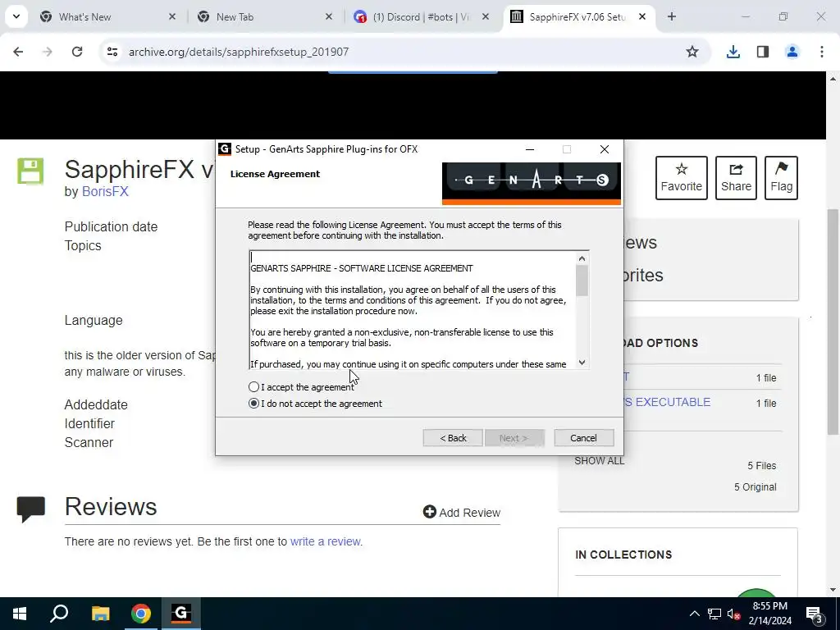Image resolution: width=840 pixels, height=630 pixels.
Task: Open Windows taskbar search
Action: tap(59, 614)
